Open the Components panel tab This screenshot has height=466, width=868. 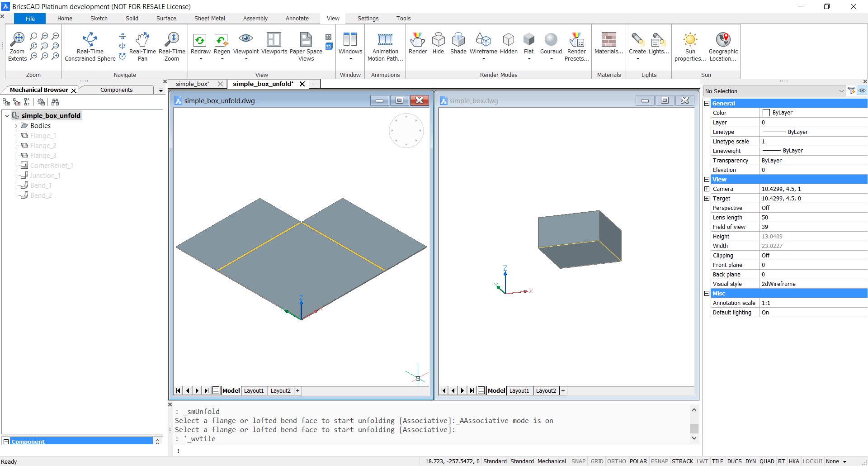click(x=116, y=90)
